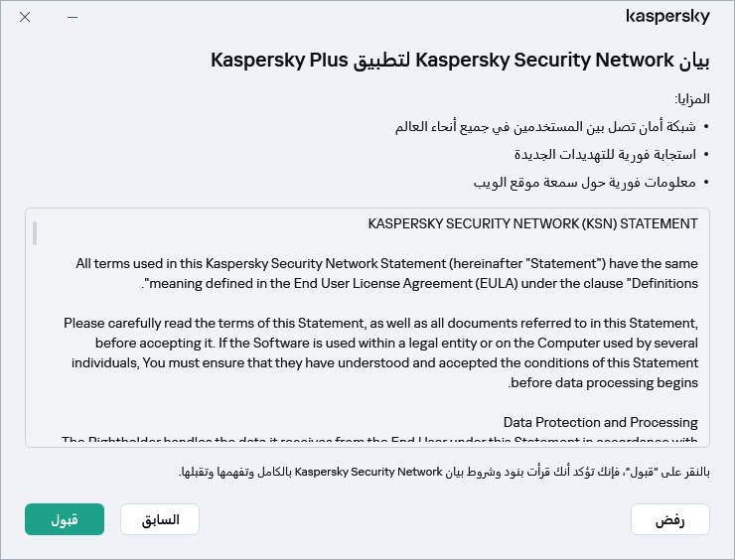Image resolution: width=735 pixels, height=560 pixels.
Task: Click the kaspersky logo in the header
Action: [x=667, y=17]
